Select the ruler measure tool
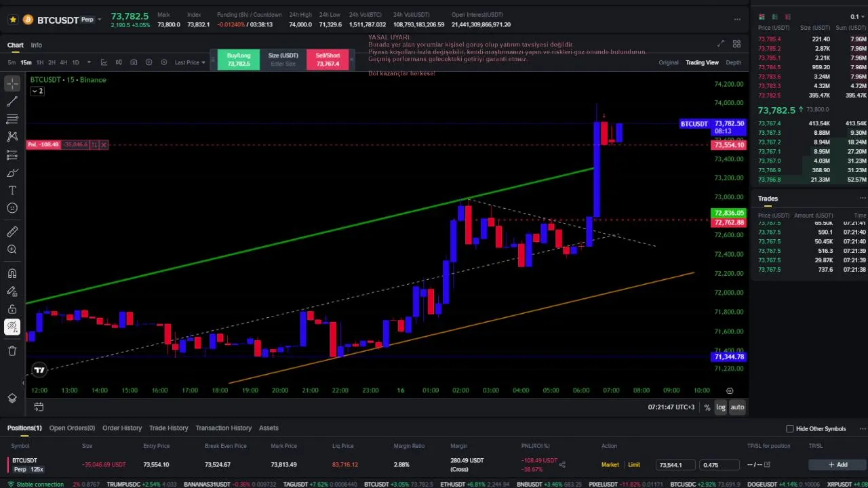Screen dimensions: 868x488 click(x=12, y=232)
